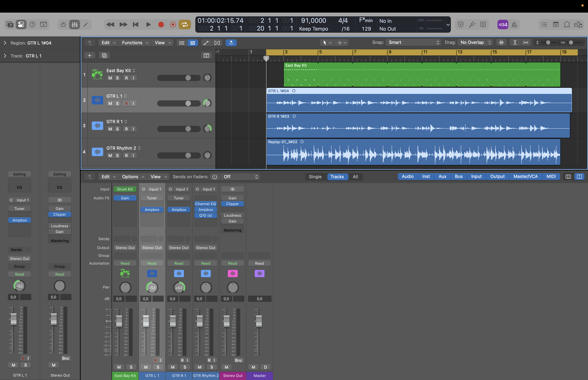Click Ampbox plugin on GTR R 1 strip
This screenshot has height=380, width=588.
pos(179,210)
